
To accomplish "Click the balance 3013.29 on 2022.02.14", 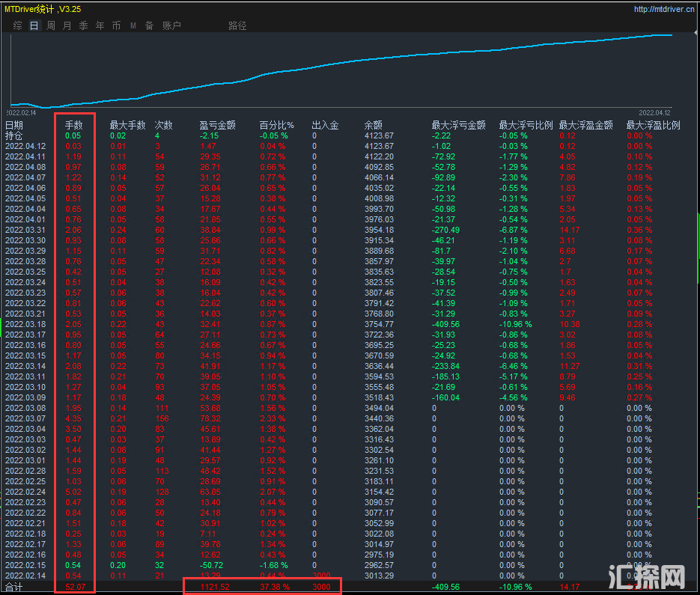I will (379, 576).
